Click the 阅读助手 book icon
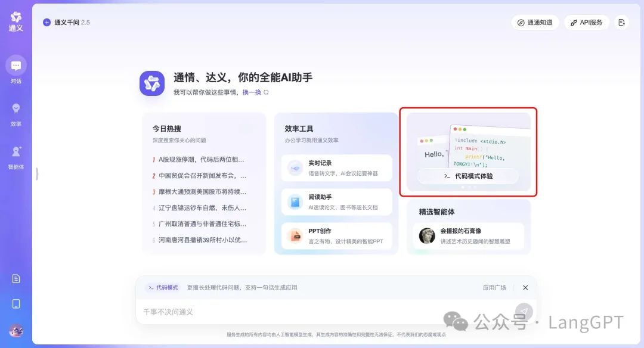This screenshot has width=644, height=348. tap(295, 202)
